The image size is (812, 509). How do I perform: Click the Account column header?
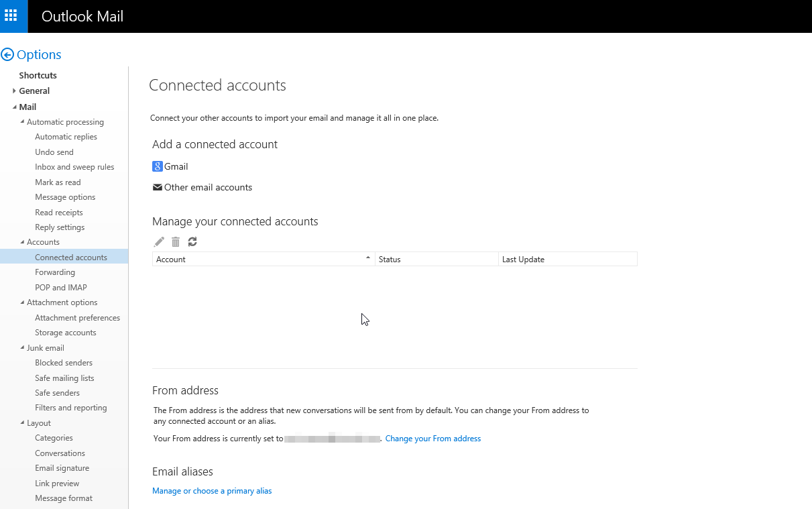click(x=264, y=260)
